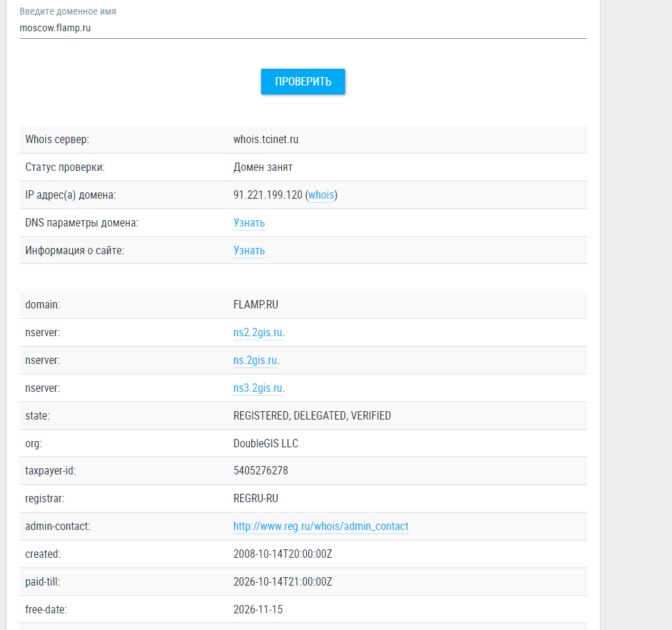The width and height of the screenshot is (672, 630).
Task: Click the state: row label
Action: click(37, 415)
